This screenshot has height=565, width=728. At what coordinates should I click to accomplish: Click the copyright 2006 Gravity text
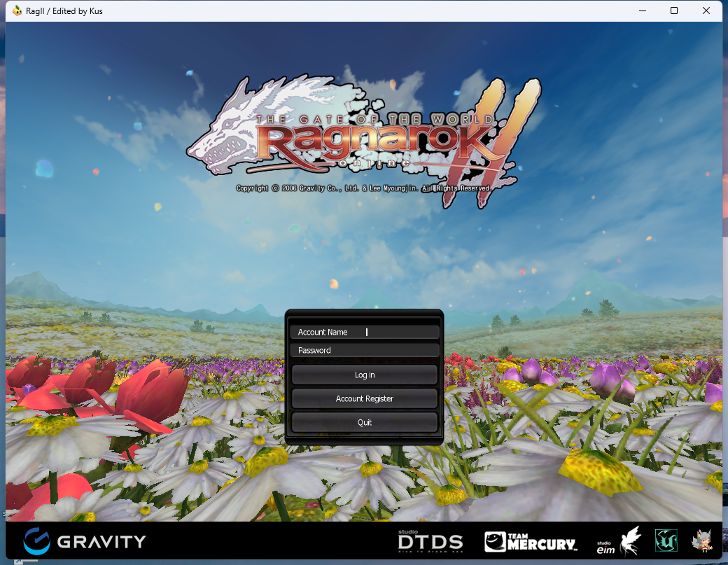click(x=363, y=188)
